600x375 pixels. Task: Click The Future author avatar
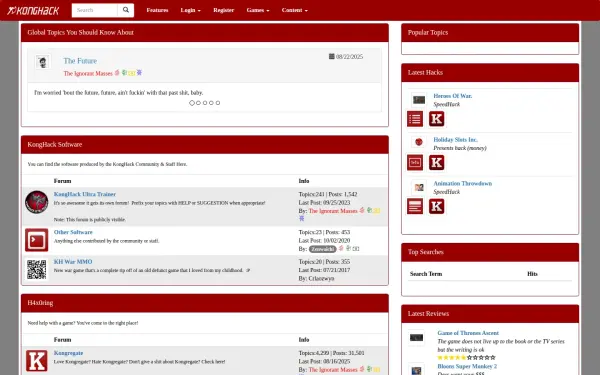(43, 62)
